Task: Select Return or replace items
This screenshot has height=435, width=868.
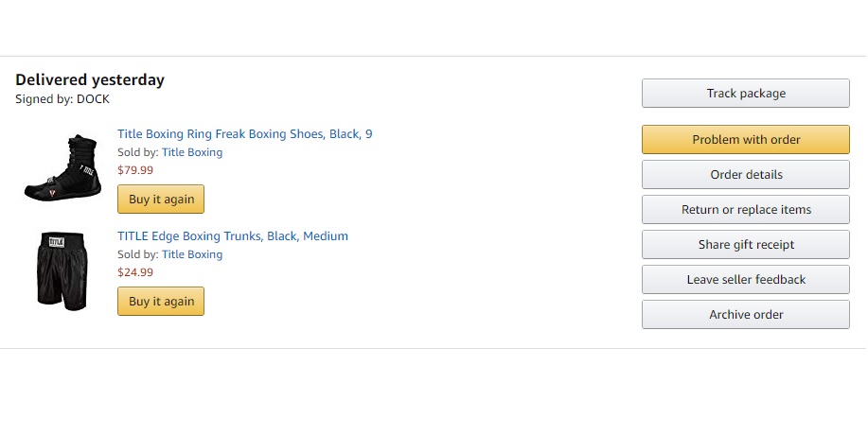Action: tap(746, 210)
